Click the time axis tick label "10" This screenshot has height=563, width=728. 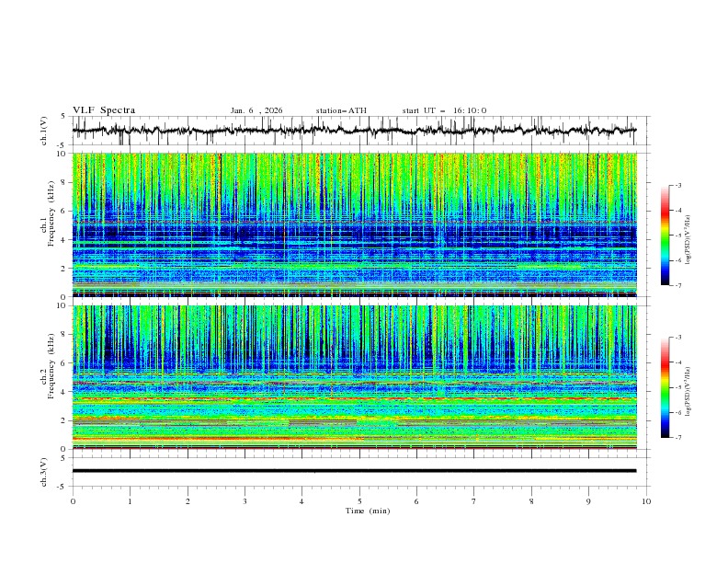click(x=646, y=501)
